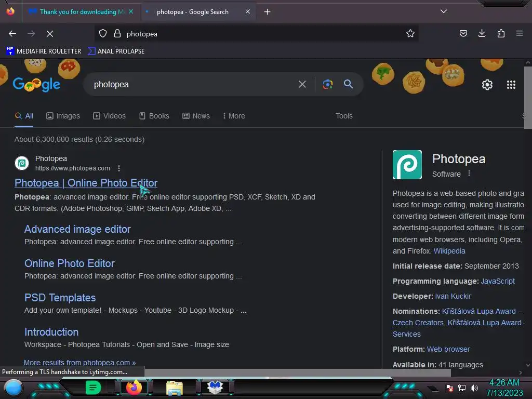The width and height of the screenshot is (532, 399).
Task: Show more results from photopea.com
Action: [x=79, y=363]
